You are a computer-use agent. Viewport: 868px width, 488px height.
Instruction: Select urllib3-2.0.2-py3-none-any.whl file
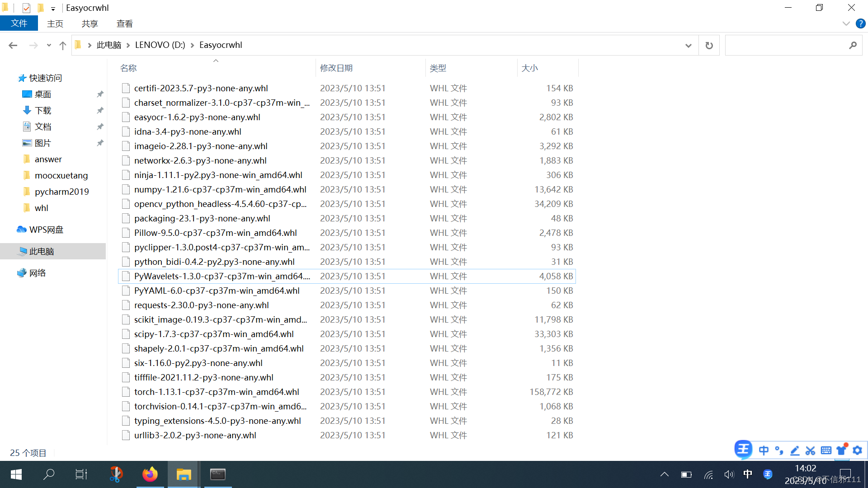coord(195,435)
